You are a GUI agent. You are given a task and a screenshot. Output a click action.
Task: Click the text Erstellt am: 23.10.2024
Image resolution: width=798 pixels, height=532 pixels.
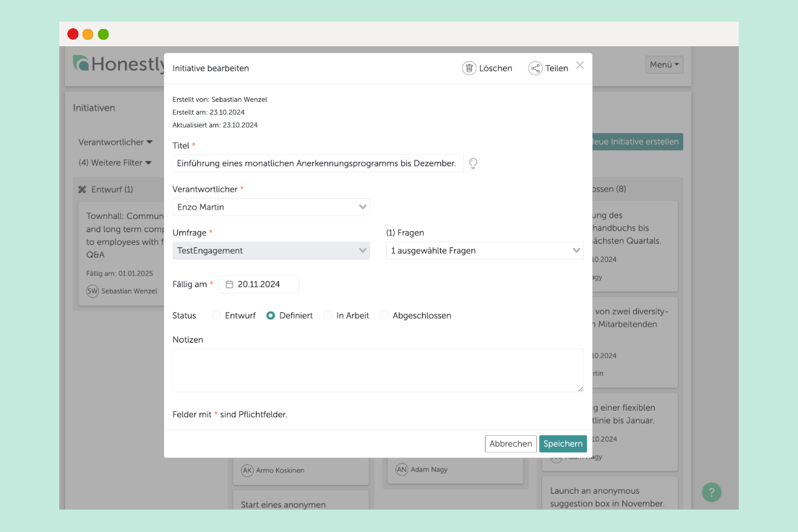point(208,112)
